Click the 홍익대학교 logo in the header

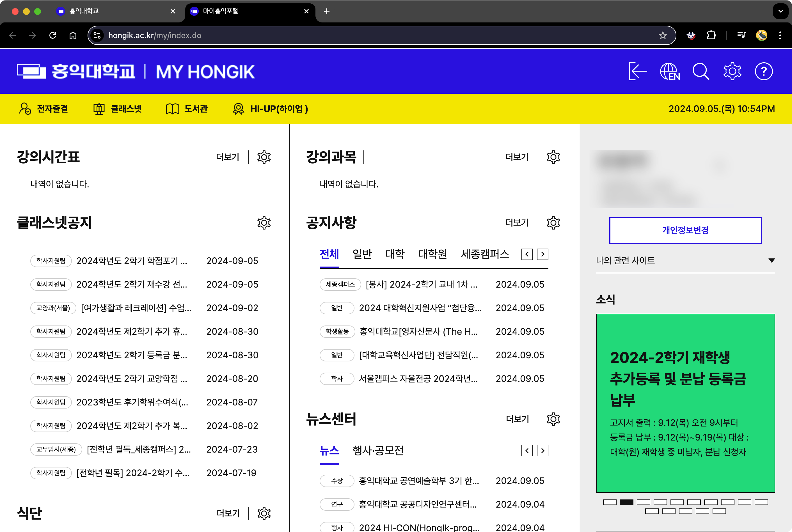[76, 72]
